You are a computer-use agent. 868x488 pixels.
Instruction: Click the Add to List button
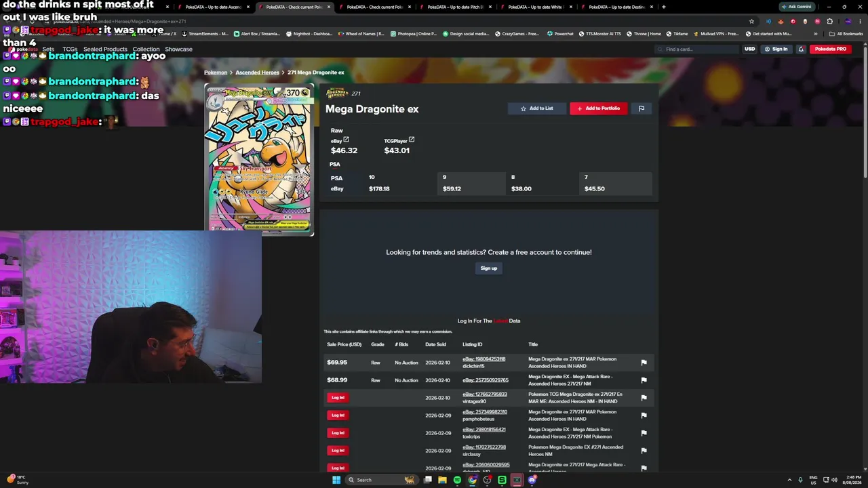(536, 108)
